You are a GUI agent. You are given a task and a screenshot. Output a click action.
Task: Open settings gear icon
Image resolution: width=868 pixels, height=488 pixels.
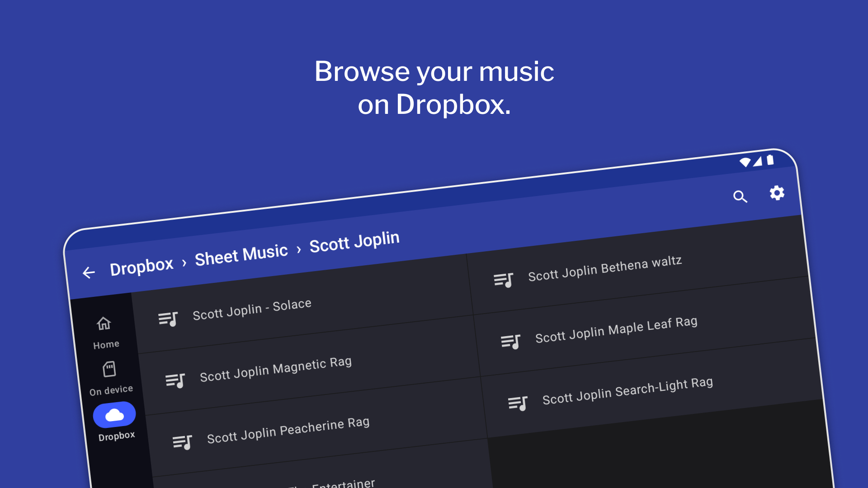pyautogui.click(x=777, y=193)
